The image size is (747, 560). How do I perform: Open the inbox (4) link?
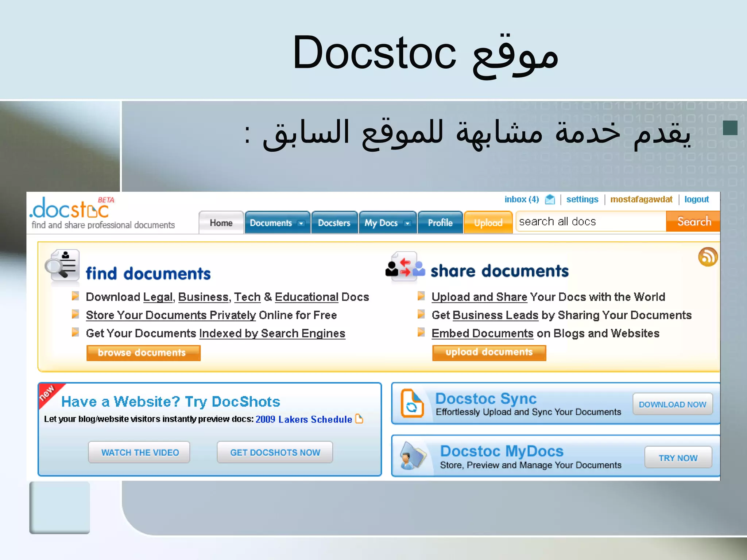click(522, 199)
